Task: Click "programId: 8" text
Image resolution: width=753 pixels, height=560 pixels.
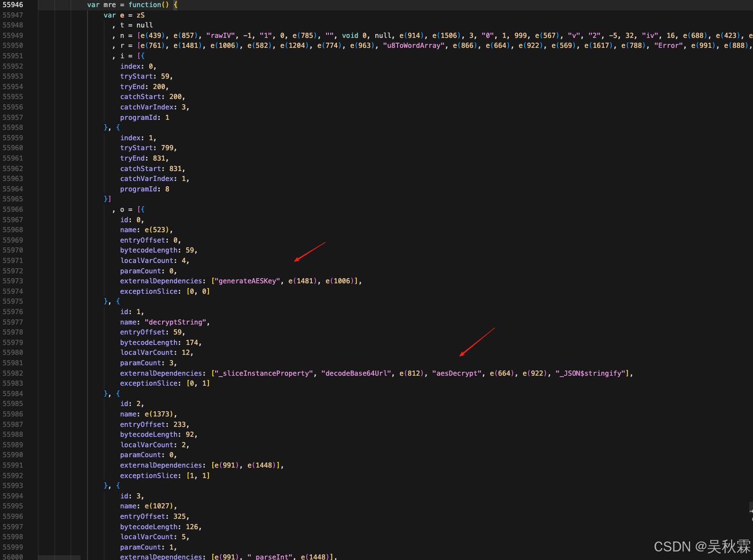Action: 145,189
